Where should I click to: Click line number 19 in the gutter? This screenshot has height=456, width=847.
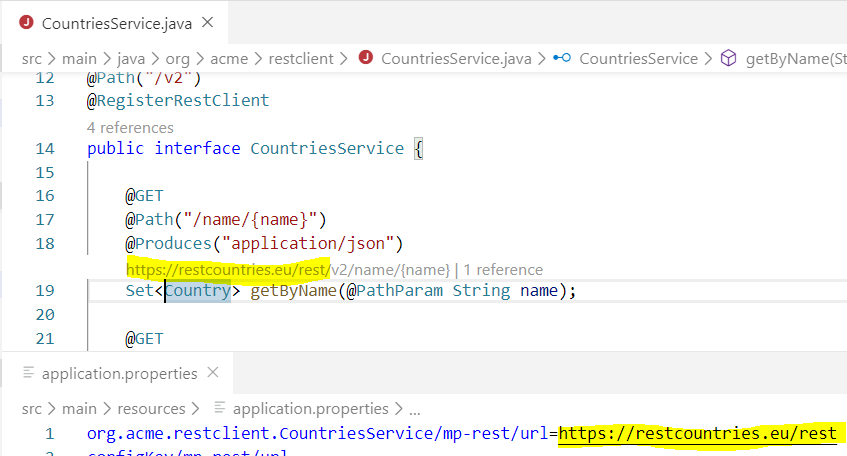click(45, 291)
